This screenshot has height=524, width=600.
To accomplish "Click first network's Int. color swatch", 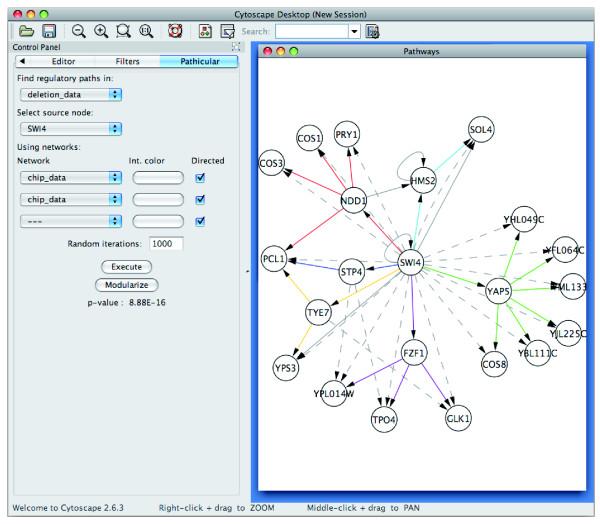I will coord(158,177).
